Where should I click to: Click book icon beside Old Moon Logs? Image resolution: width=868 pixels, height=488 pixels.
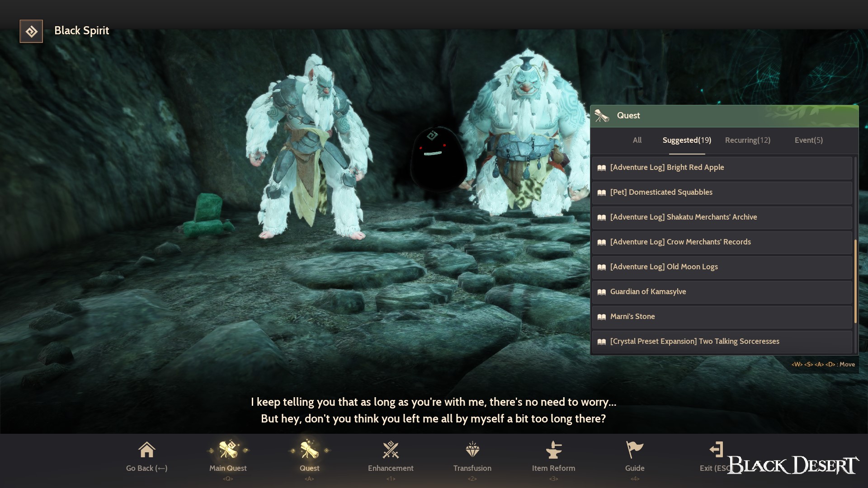tap(601, 267)
